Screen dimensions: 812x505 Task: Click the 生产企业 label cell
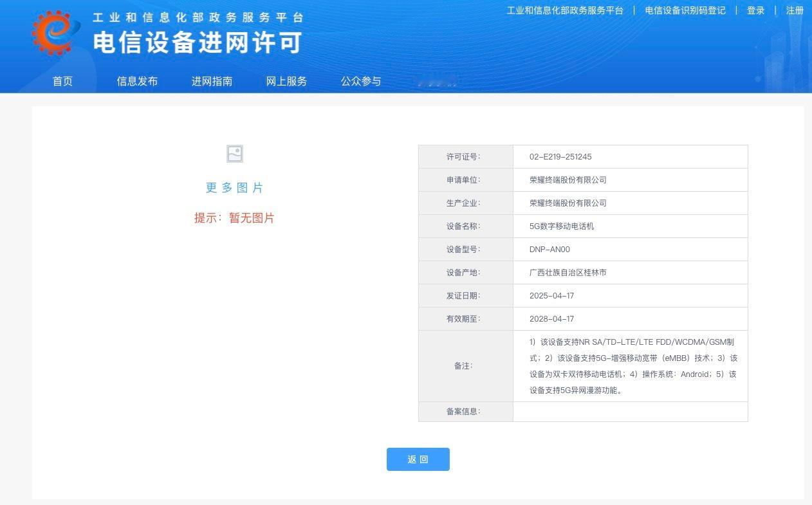point(466,203)
